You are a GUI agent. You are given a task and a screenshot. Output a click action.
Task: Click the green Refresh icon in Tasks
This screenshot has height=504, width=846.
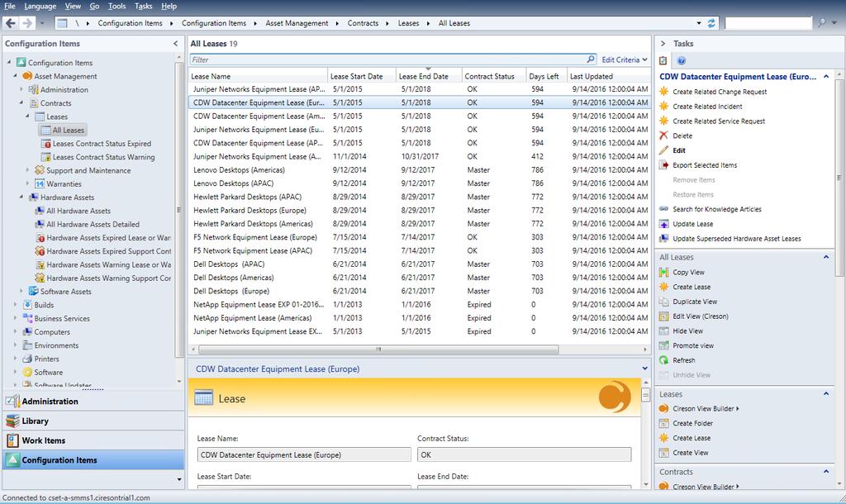pyautogui.click(x=663, y=360)
